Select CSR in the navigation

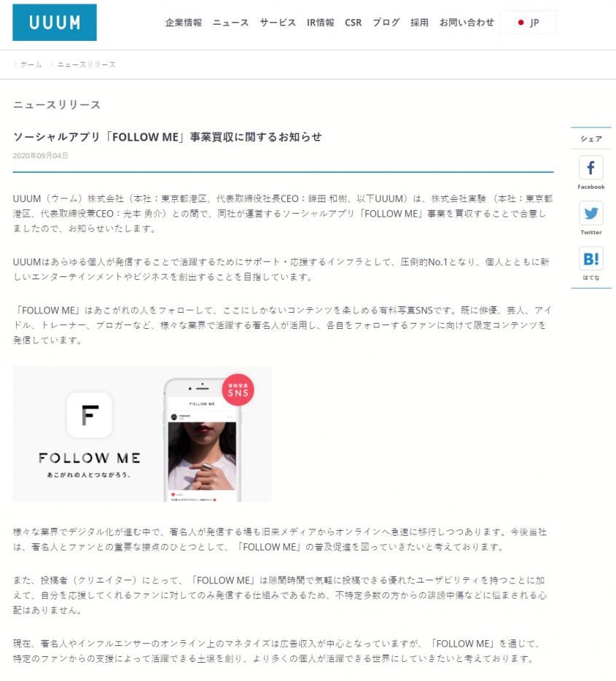353,23
